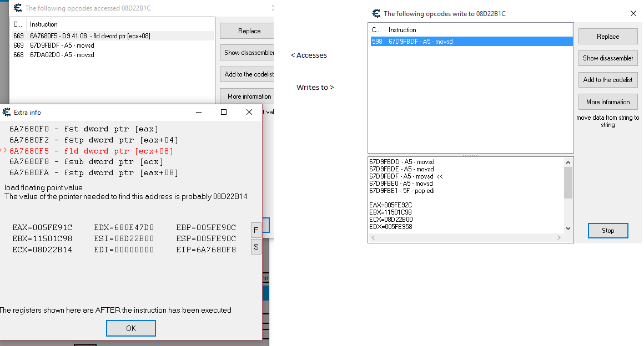The image size is (644, 346).
Task: Add to the codelist from the 'write to' window
Action: [608, 80]
